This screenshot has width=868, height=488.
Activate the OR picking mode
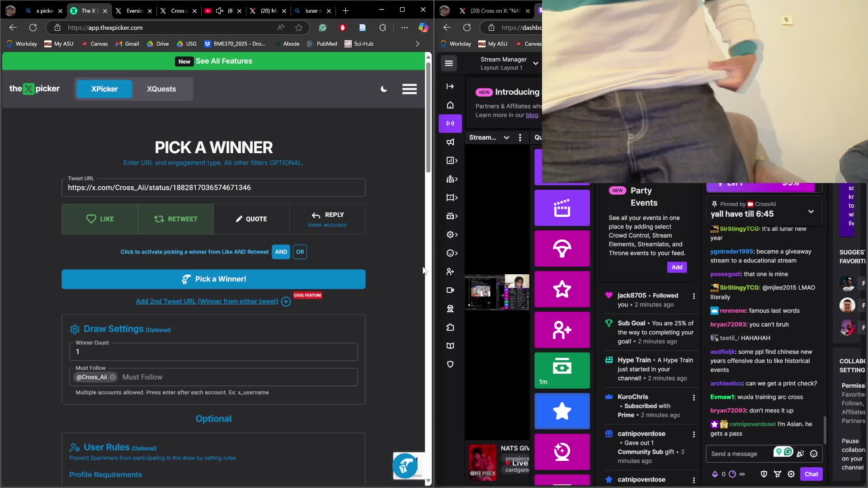[x=300, y=252]
